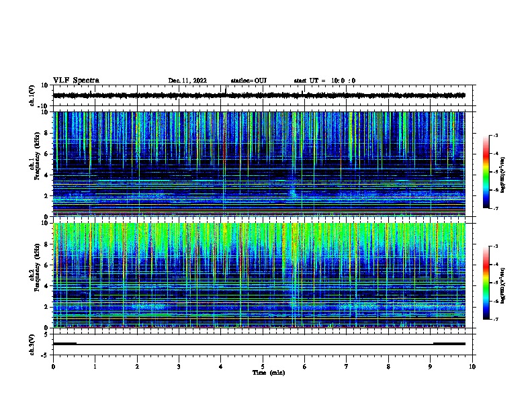
Task: Click the "-7" label on ch.2 colorbar
Action: (x=495, y=319)
